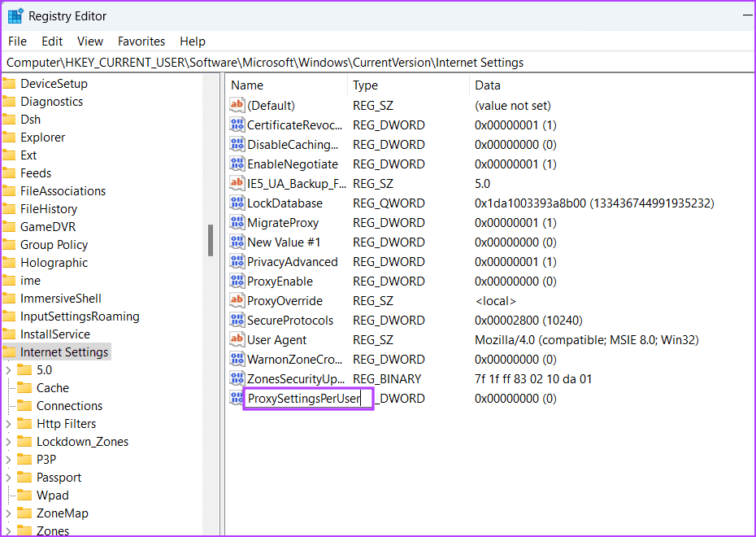Viewport: 756px width, 537px height.
Task: Minimize the Registry Editor window
Action: 747,16
